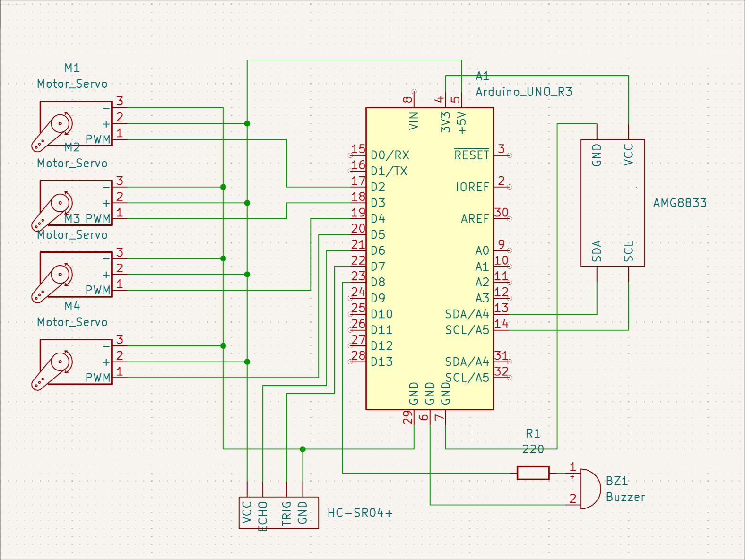Click the SDA pin on AMG8833
The width and height of the screenshot is (745, 560).
[597, 251]
